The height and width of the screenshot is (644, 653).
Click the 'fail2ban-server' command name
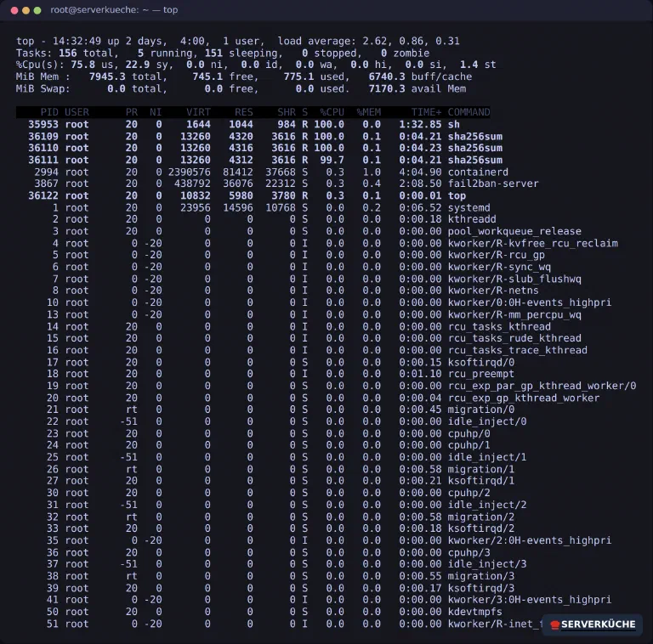tap(493, 184)
